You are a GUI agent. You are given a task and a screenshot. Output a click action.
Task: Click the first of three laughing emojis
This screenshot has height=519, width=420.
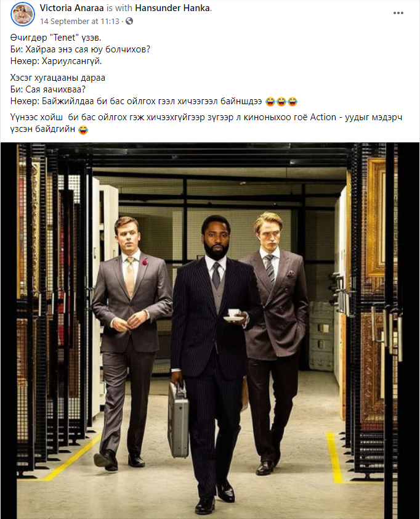(x=270, y=102)
